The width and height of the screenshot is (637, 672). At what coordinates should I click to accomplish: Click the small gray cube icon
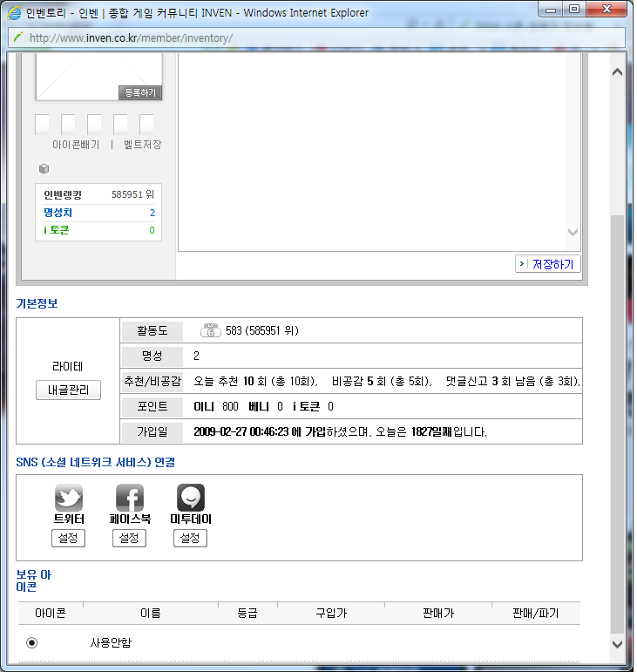point(44,169)
